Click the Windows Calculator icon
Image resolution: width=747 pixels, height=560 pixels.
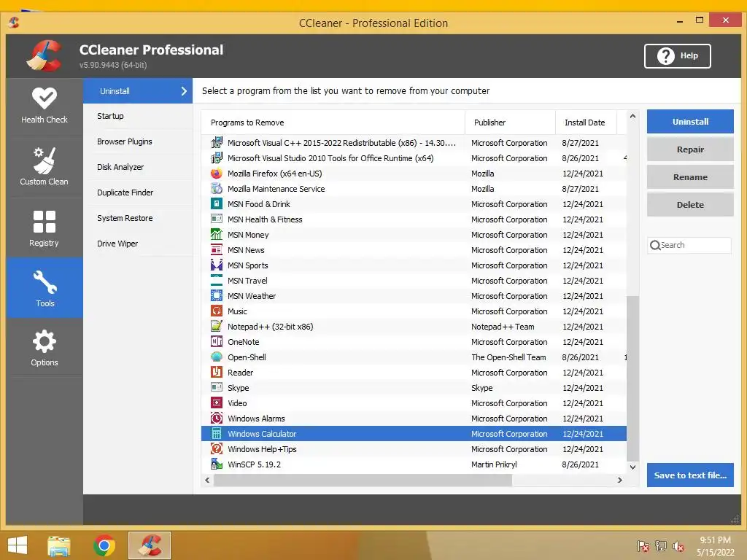pos(216,434)
